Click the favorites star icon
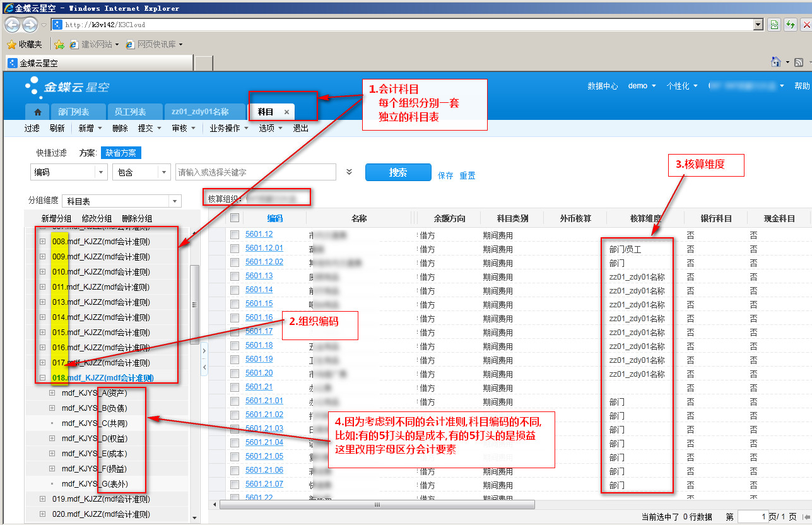The width and height of the screenshot is (812, 525). pyautogui.click(x=11, y=44)
